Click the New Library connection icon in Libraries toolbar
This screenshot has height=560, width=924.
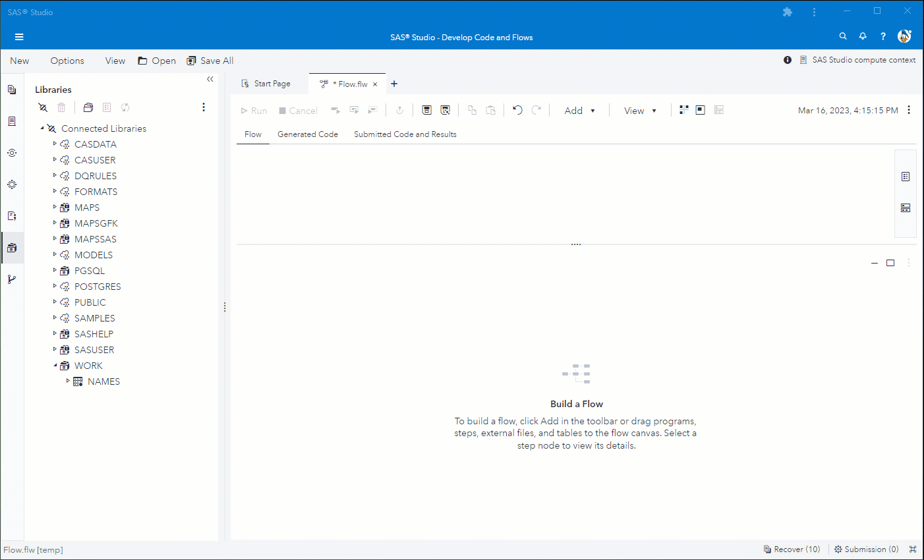point(43,107)
